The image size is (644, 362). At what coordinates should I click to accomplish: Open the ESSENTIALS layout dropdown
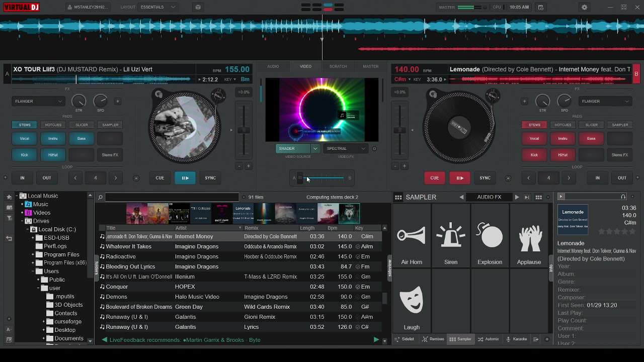click(x=158, y=8)
